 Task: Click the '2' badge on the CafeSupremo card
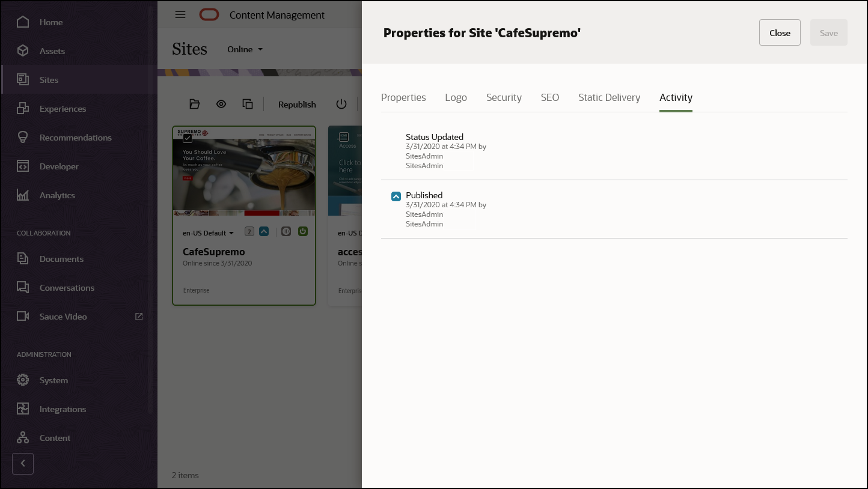click(x=249, y=232)
